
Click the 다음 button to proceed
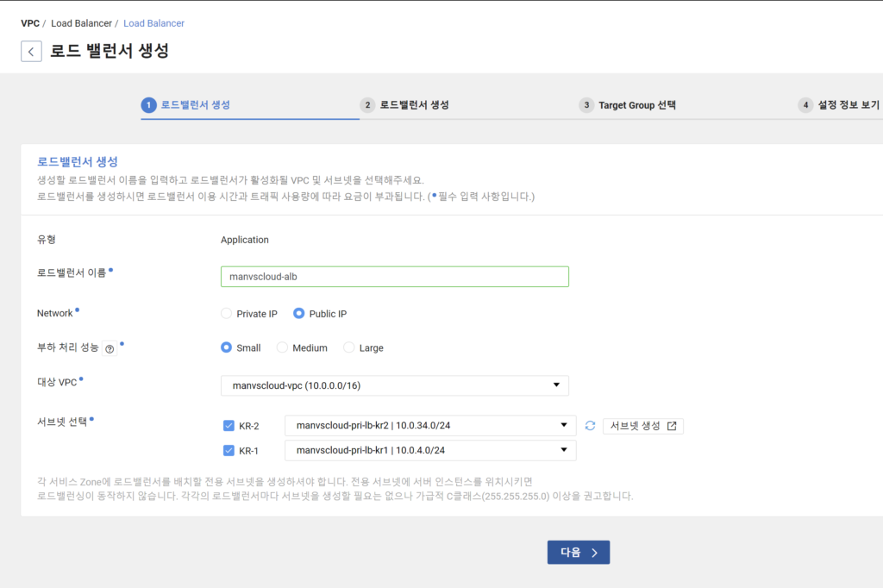(578, 552)
